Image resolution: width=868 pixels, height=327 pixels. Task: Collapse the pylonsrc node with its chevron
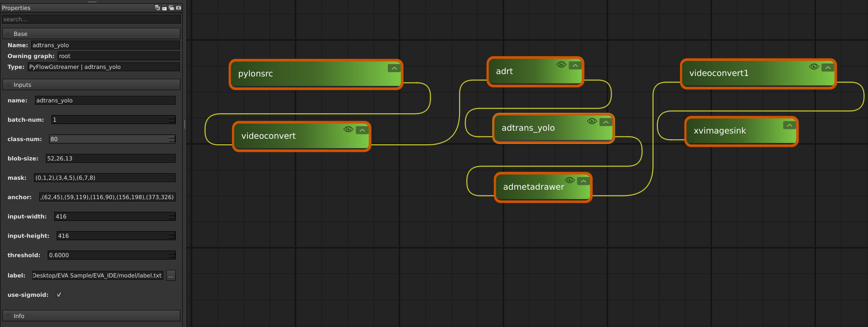tap(394, 68)
